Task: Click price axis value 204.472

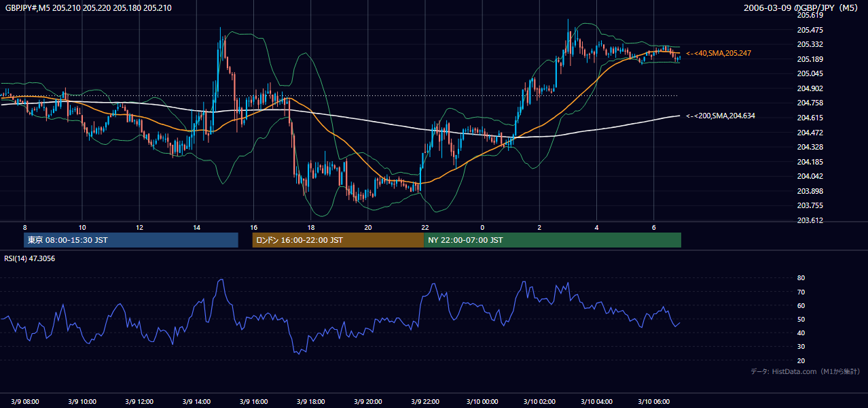Action: pyautogui.click(x=810, y=132)
